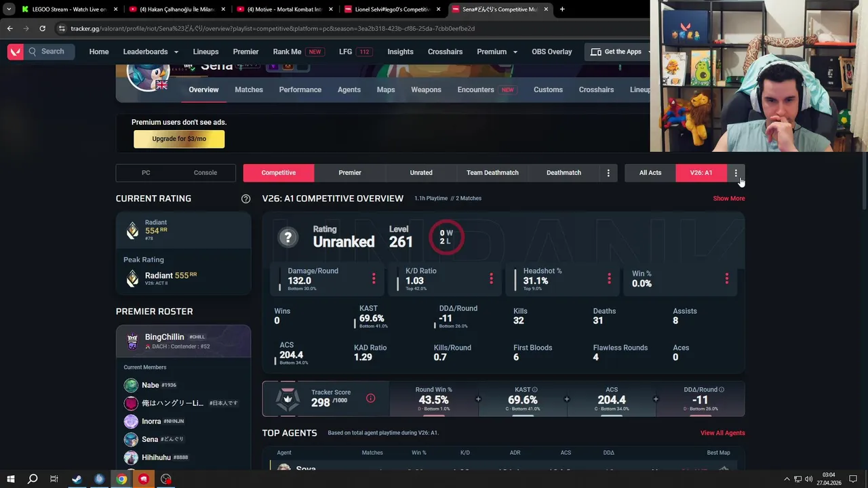Open the Maps profile tab
The width and height of the screenshot is (868, 488).
pyautogui.click(x=386, y=89)
